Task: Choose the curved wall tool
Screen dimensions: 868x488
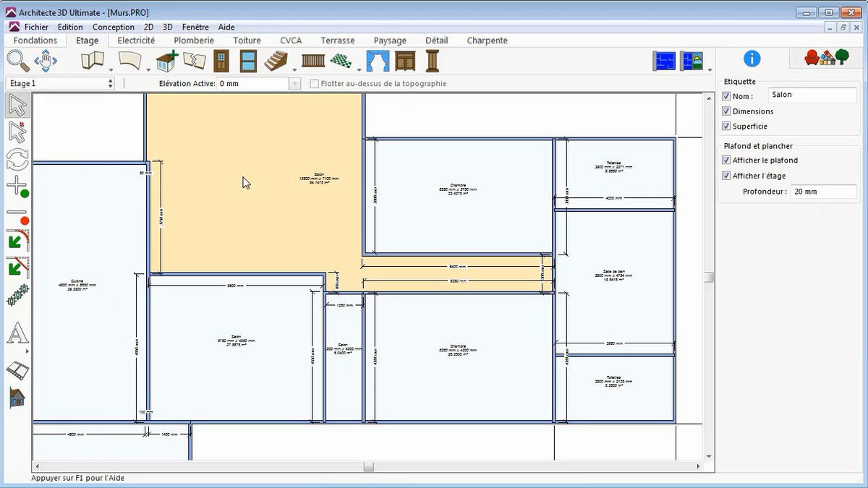Action: [130, 61]
